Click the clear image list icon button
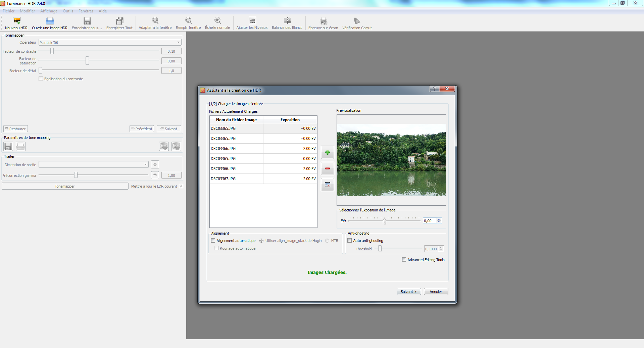 [327, 185]
